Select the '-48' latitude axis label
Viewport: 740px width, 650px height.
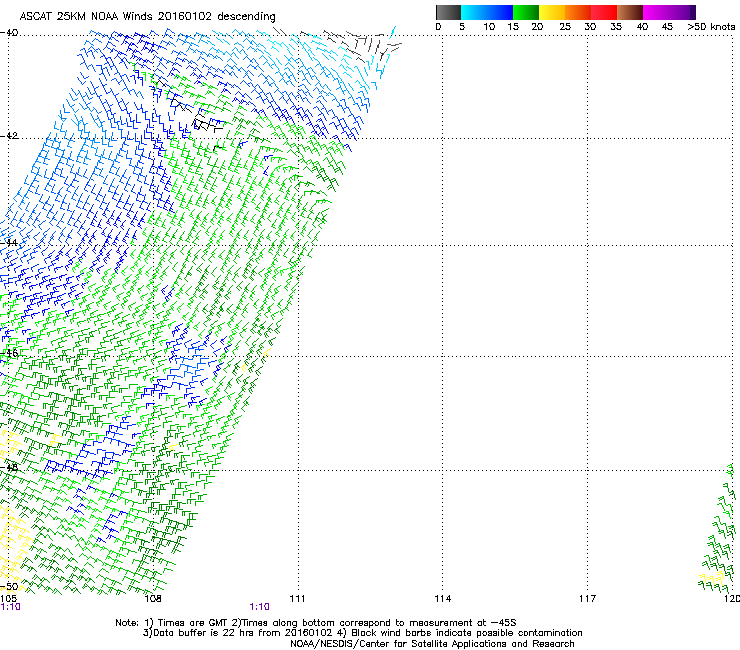click(9, 468)
